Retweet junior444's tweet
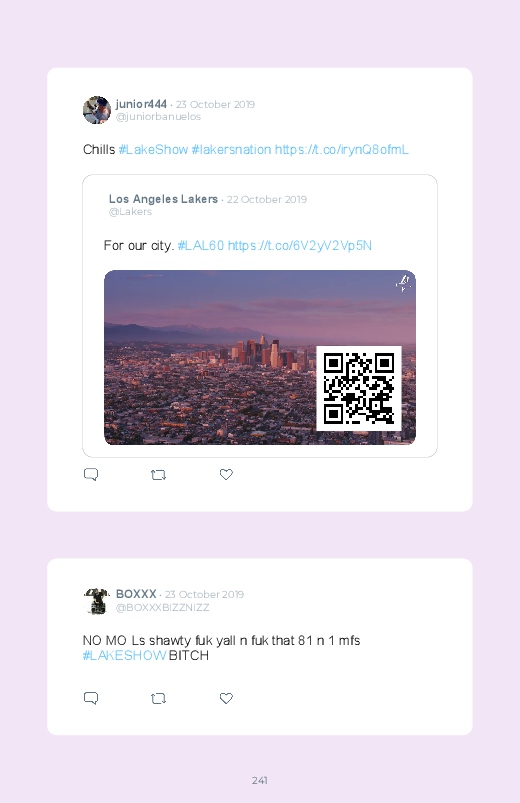This screenshot has height=803, width=520. pyautogui.click(x=158, y=475)
